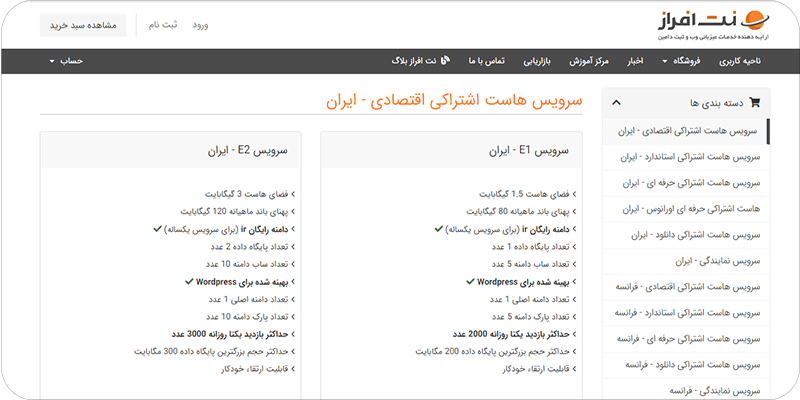Click checkmark beside Wordpress in E1 card

tap(470, 281)
